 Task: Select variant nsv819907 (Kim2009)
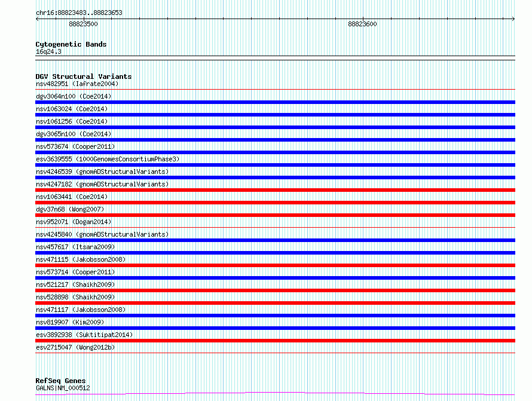(70, 322)
